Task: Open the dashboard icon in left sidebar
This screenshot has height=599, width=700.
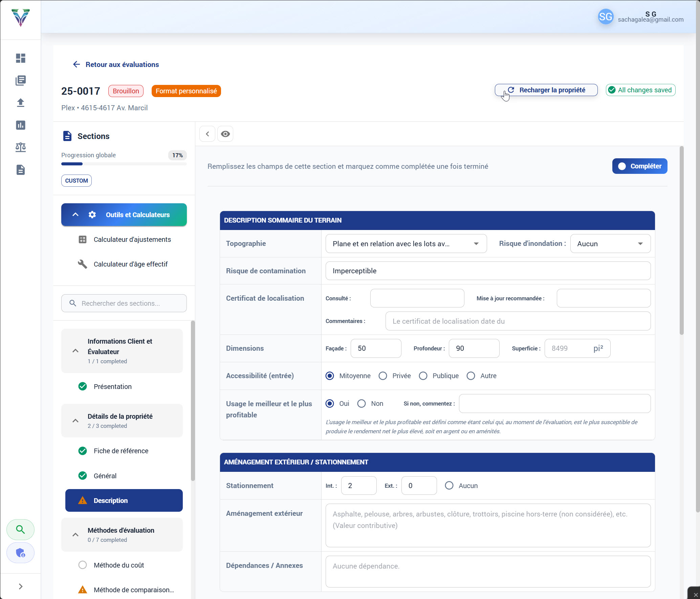Action: click(x=20, y=58)
